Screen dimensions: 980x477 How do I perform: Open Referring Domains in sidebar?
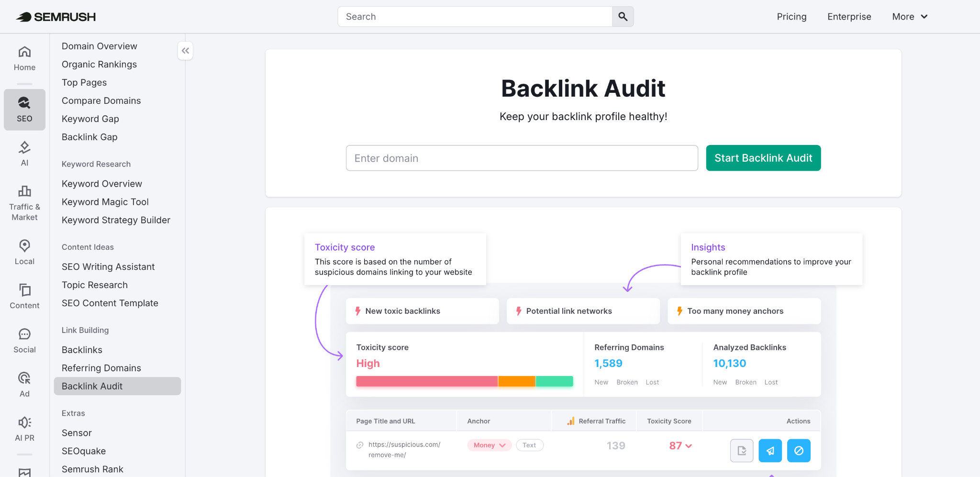click(101, 368)
